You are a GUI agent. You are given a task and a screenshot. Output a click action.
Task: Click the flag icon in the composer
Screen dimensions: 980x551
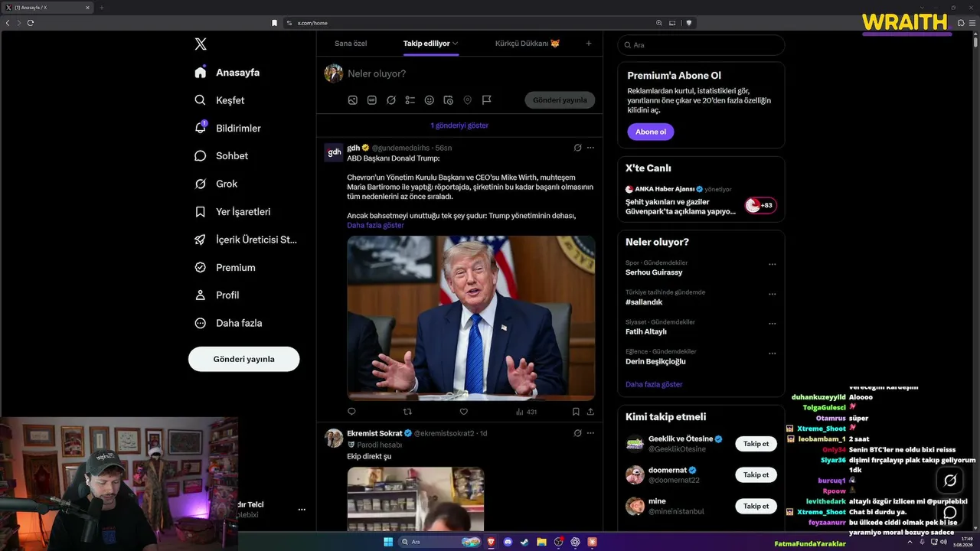[486, 100]
